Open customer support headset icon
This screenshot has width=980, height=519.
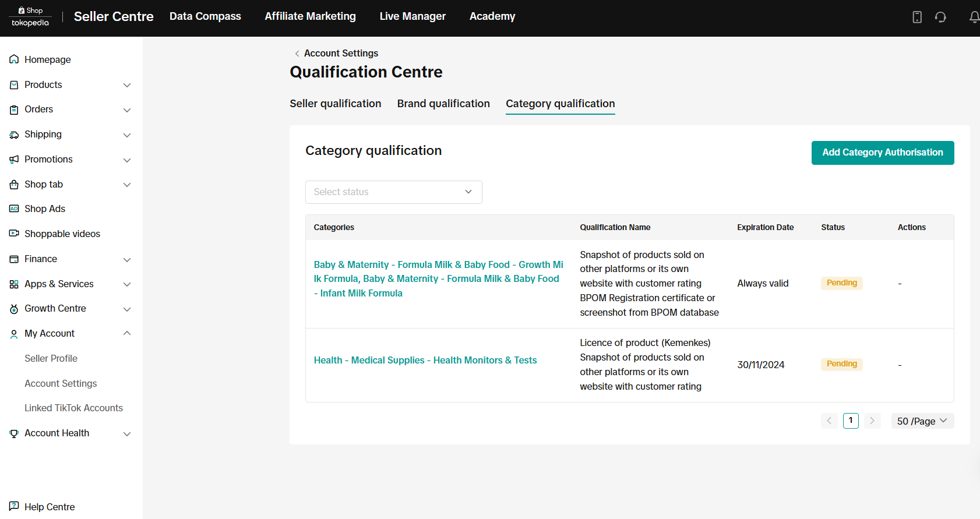point(940,17)
